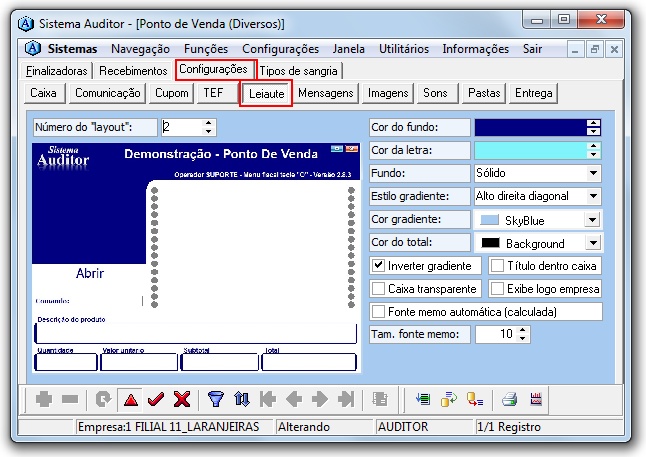
Task: Select the Mensagens sub-tab
Action: [x=325, y=93]
